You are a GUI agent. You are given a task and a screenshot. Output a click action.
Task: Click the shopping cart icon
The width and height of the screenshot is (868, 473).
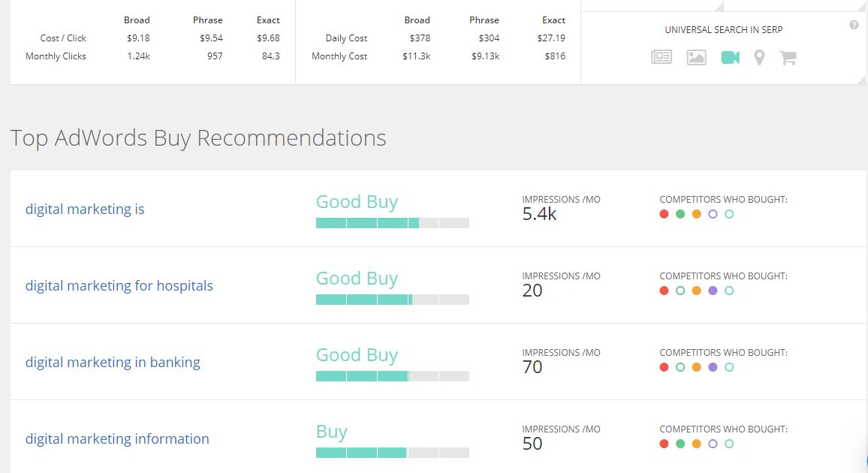tap(788, 57)
